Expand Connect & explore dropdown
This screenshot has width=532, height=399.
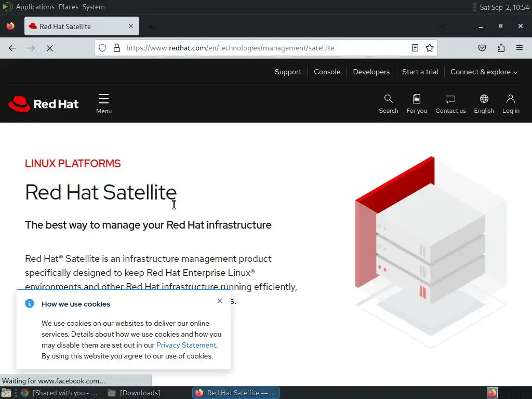click(484, 72)
